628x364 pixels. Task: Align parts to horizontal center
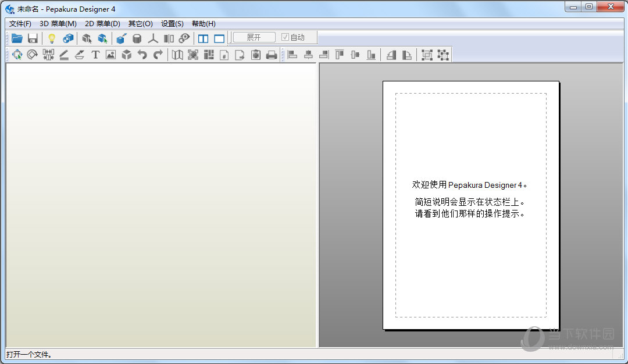click(x=308, y=55)
